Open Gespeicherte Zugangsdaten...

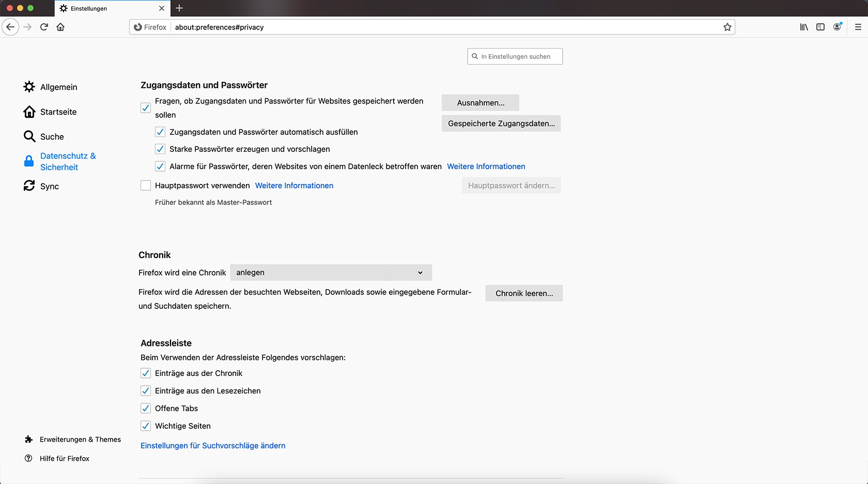click(501, 124)
